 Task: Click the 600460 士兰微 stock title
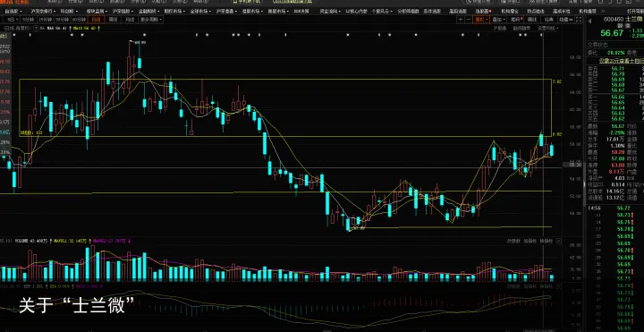click(623, 20)
